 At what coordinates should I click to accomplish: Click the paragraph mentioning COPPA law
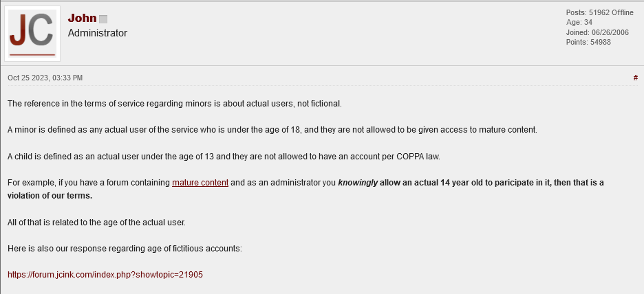[x=224, y=156]
